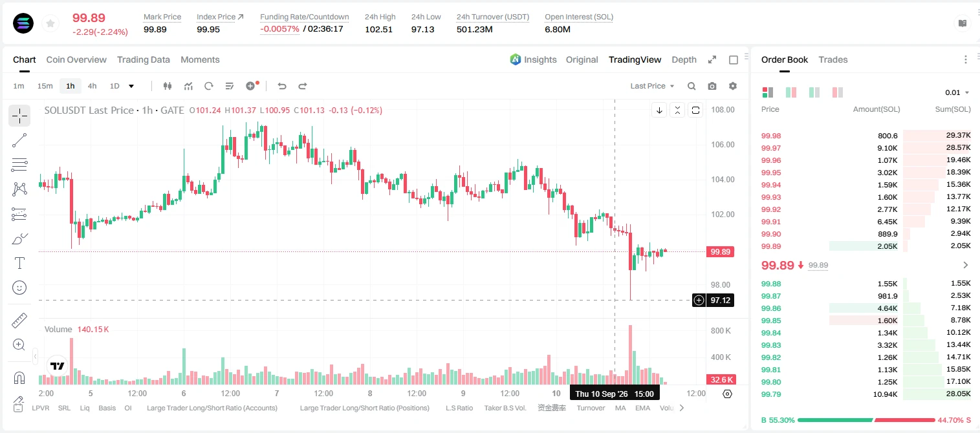Open the Coin Overview tab
The width and height of the screenshot is (980, 433).
pyautogui.click(x=76, y=59)
